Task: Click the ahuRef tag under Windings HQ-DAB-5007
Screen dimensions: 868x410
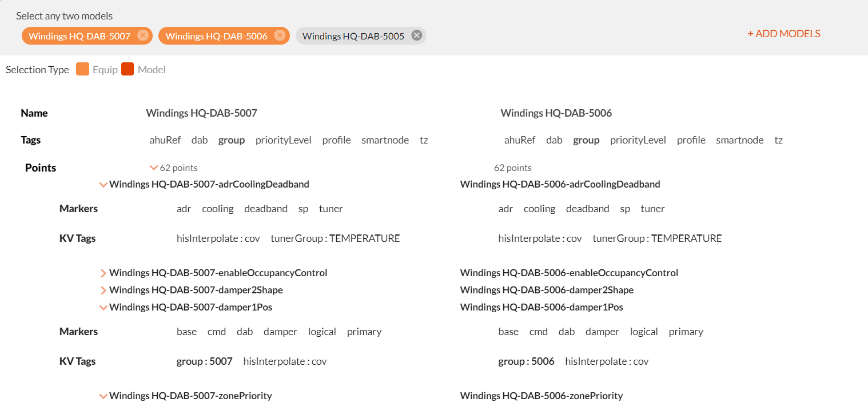Action: pyautogui.click(x=165, y=140)
